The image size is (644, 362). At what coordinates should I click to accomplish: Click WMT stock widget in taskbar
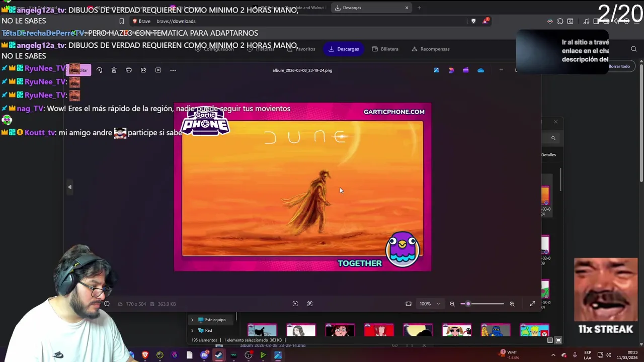[x=509, y=355]
